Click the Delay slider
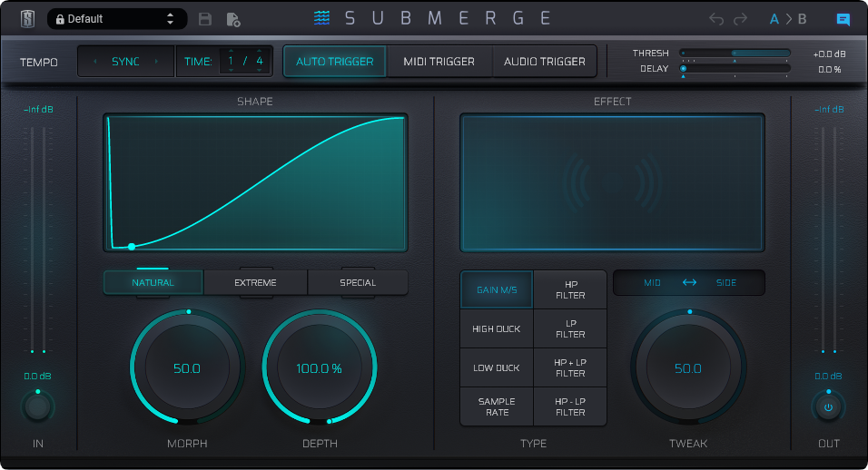Viewport: 868px width, 470px height. tap(735, 69)
